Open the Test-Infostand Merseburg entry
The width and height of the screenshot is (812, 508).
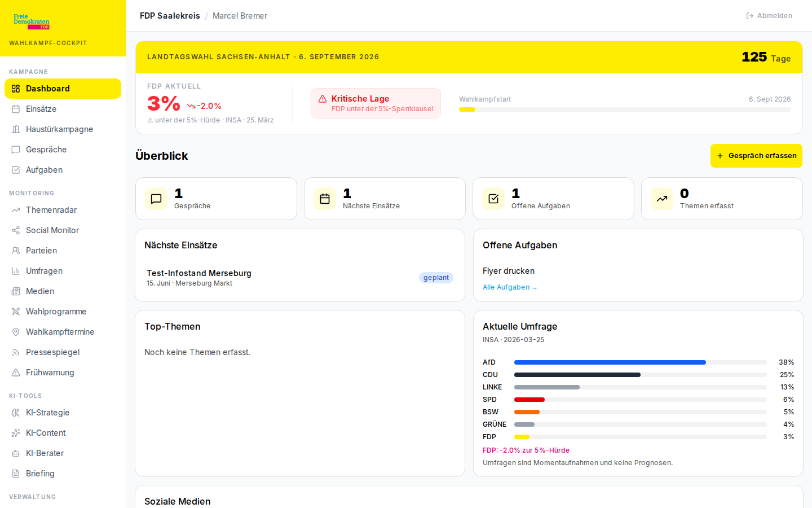[300, 278]
